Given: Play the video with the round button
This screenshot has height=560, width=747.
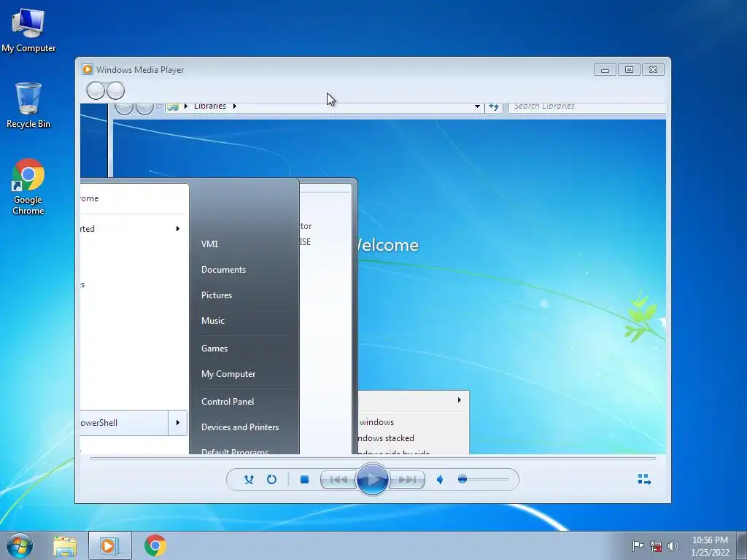Looking at the screenshot, I should 372,480.
